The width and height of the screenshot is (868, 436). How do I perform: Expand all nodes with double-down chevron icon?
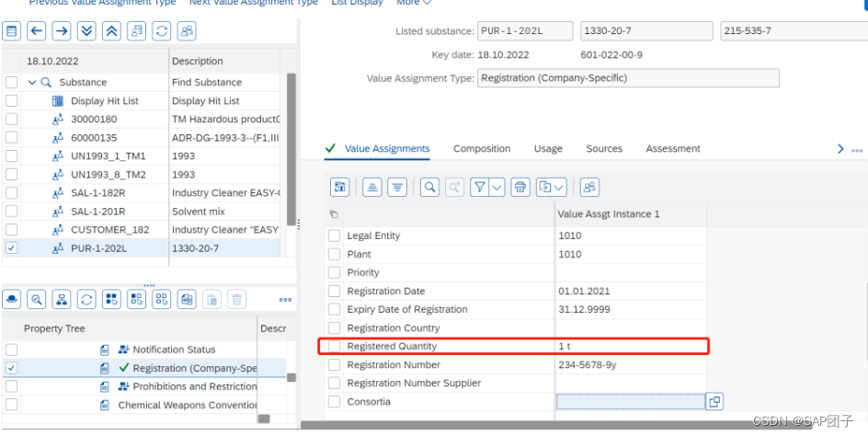coord(86,31)
